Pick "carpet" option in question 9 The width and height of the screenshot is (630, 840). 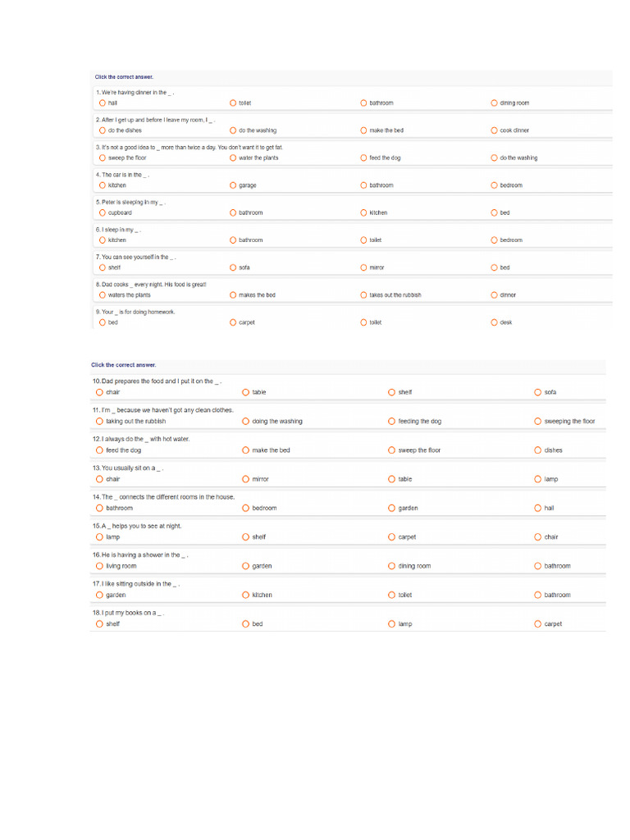tap(233, 322)
